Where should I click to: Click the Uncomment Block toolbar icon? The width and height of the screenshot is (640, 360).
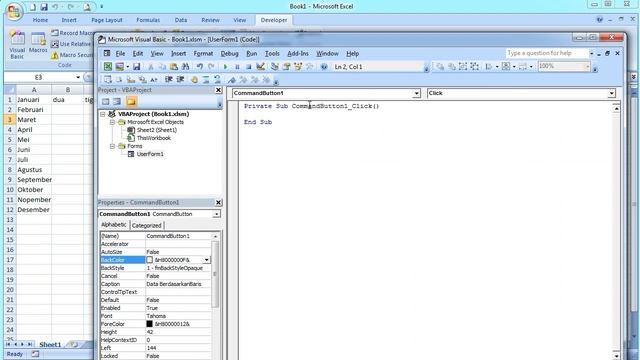pyautogui.click(x=217, y=80)
